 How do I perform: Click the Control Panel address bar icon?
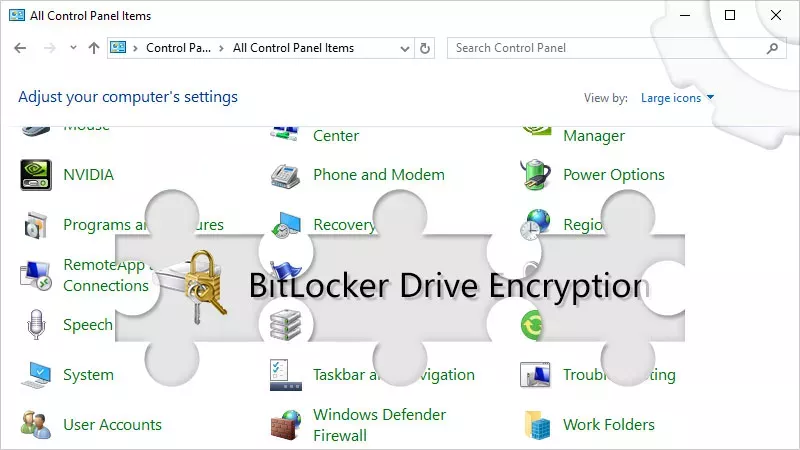click(x=118, y=47)
